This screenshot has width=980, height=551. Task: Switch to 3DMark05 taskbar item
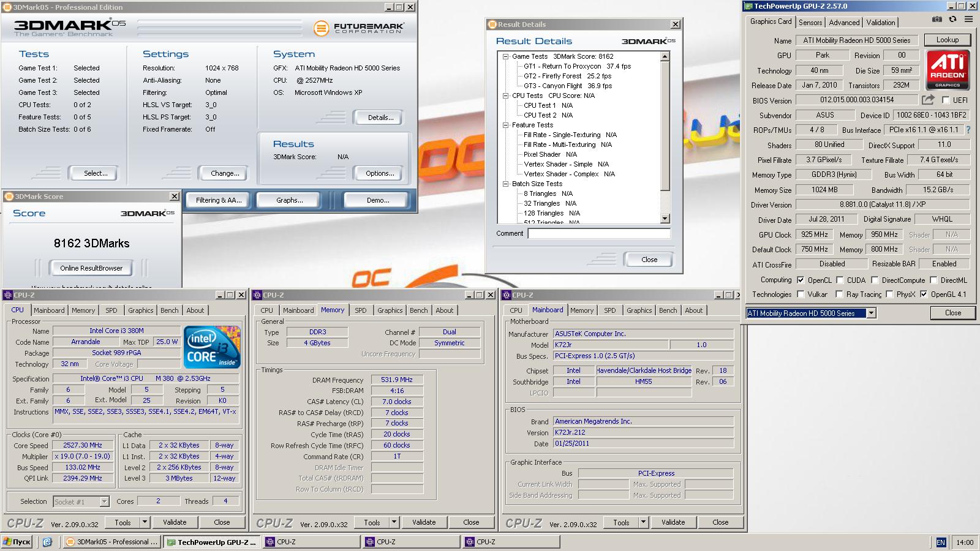click(111, 542)
